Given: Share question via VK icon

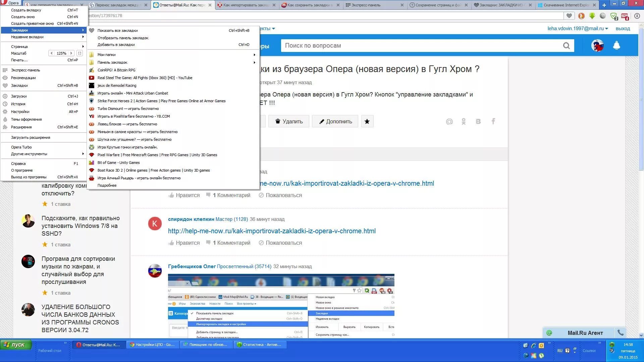Looking at the screenshot, I should [x=478, y=122].
